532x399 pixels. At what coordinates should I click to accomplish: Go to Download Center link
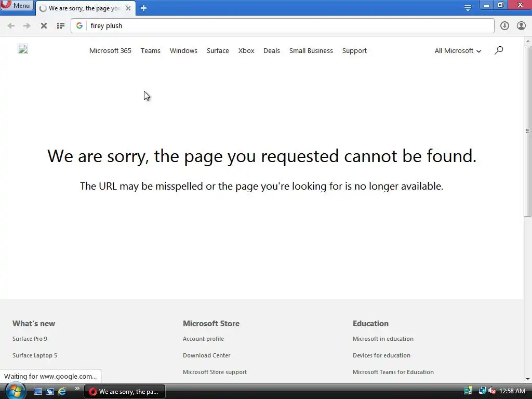click(x=207, y=355)
